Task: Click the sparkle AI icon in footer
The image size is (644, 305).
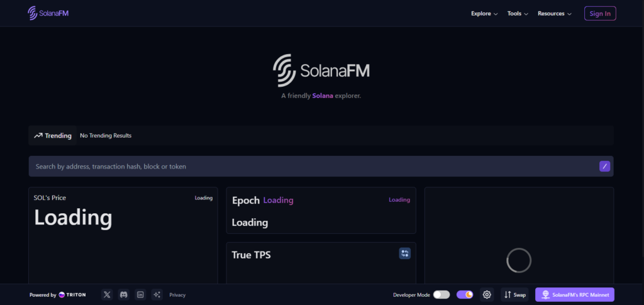Action: pos(157,295)
